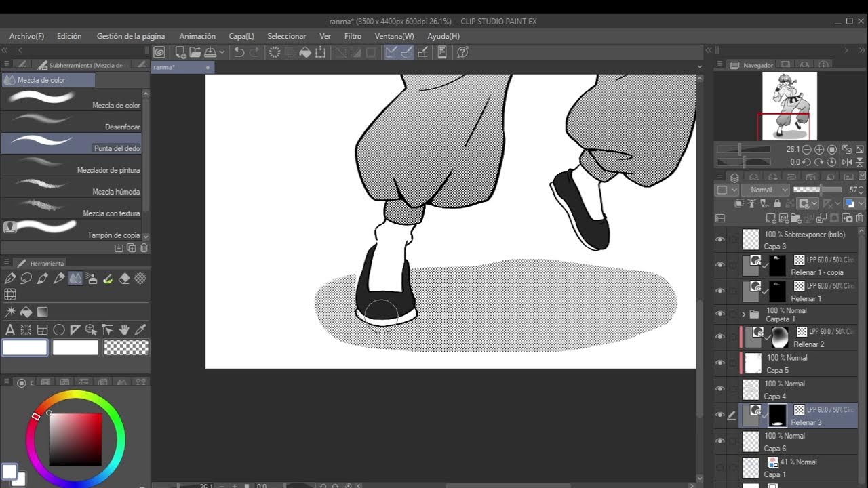
Task: Hide the Capa 4 layer
Action: [720, 389]
